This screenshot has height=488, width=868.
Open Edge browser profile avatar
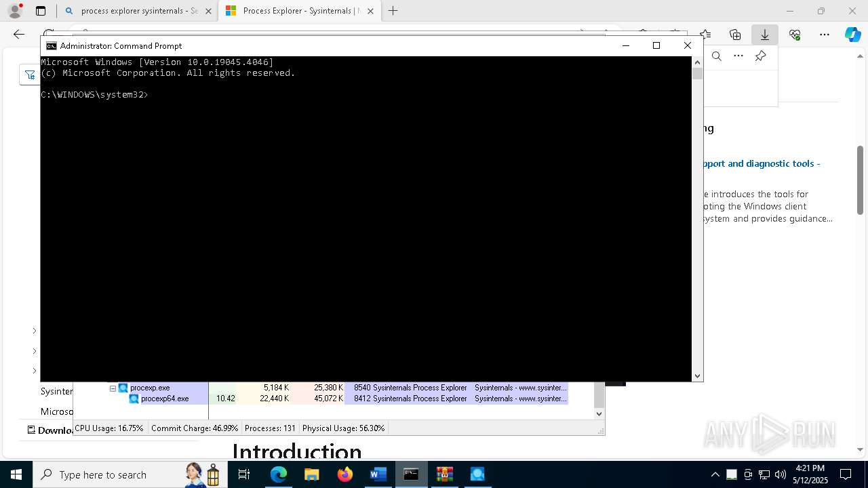(15, 11)
